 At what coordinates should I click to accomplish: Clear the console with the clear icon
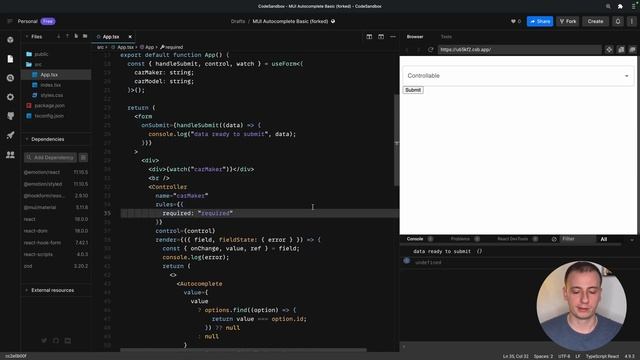554,239
